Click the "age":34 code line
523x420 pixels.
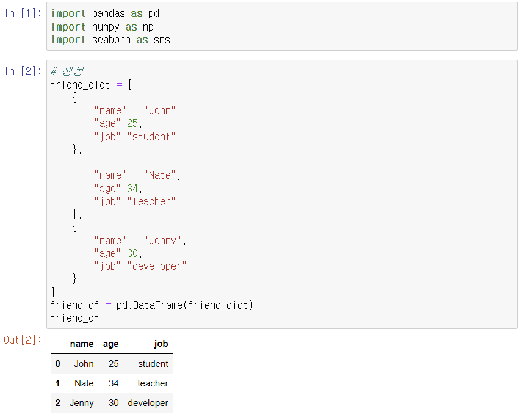(118, 189)
